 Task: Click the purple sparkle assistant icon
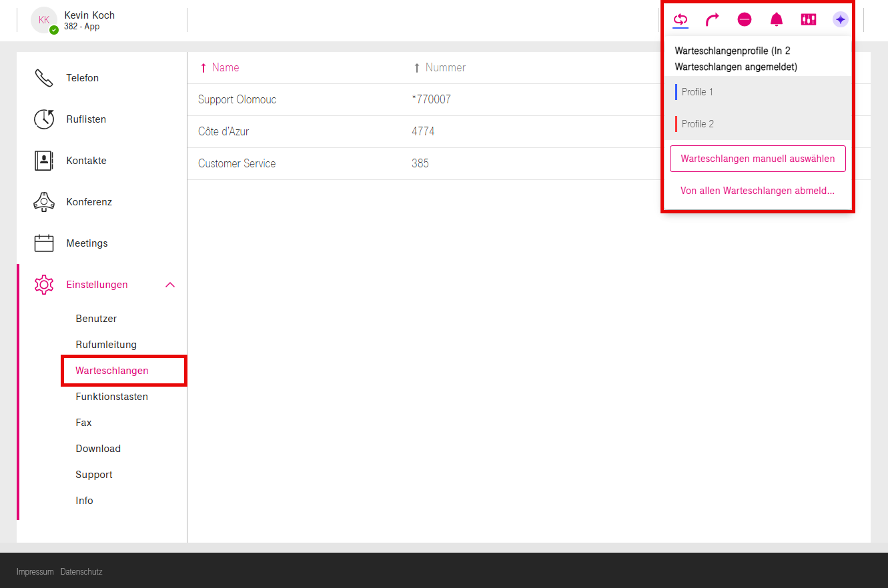tap(841, 20)
